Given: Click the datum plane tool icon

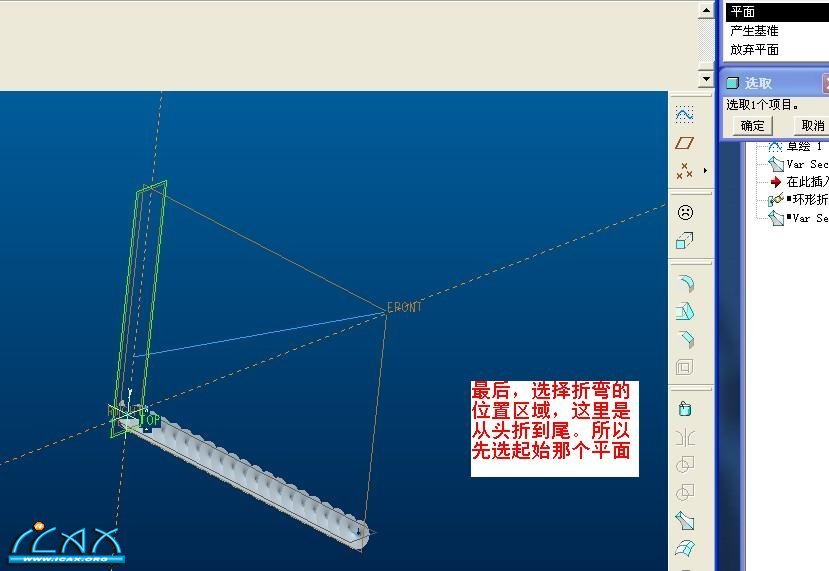Looking at the screenshot, I should pos(684,143).
